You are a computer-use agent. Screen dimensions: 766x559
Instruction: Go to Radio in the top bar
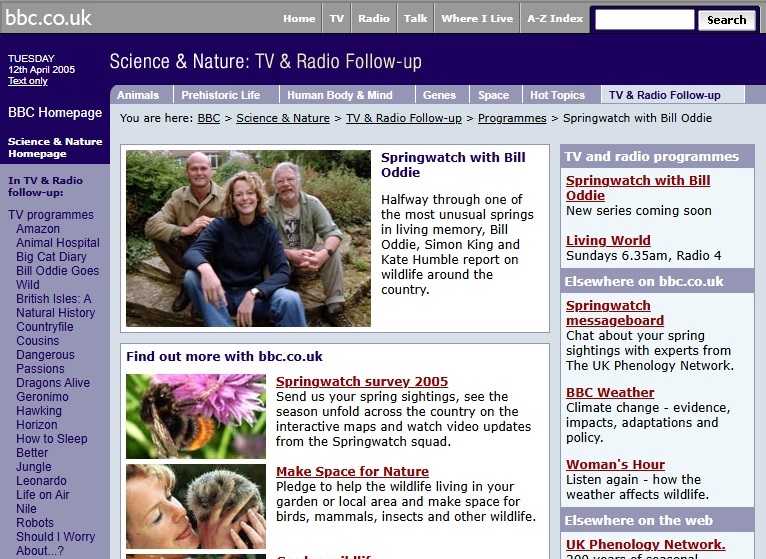click(x=374, y=19)
